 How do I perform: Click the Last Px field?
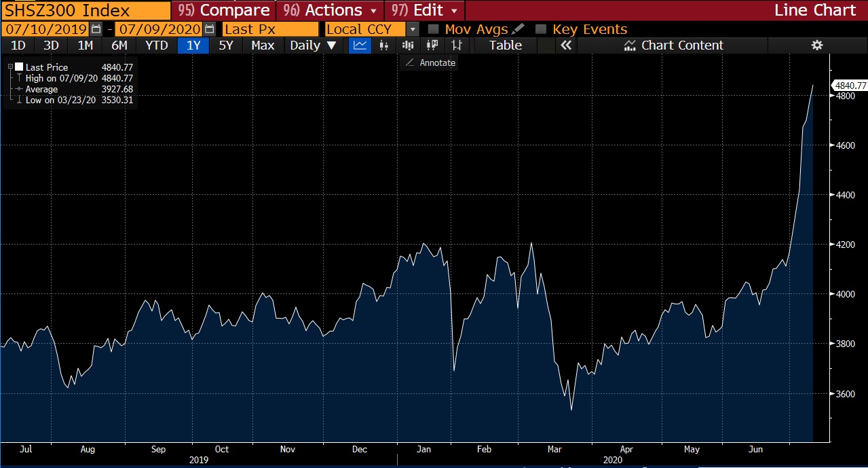pos(269,29)
